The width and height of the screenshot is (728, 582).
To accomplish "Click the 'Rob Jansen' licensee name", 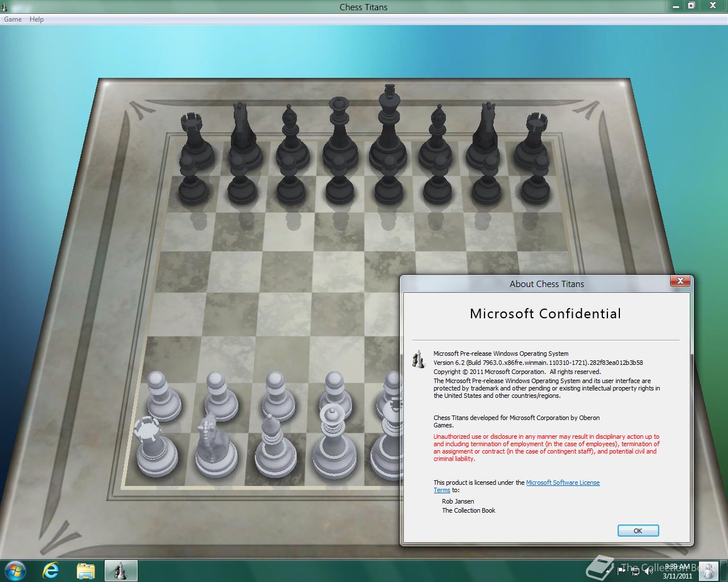I will click(458, 501).
